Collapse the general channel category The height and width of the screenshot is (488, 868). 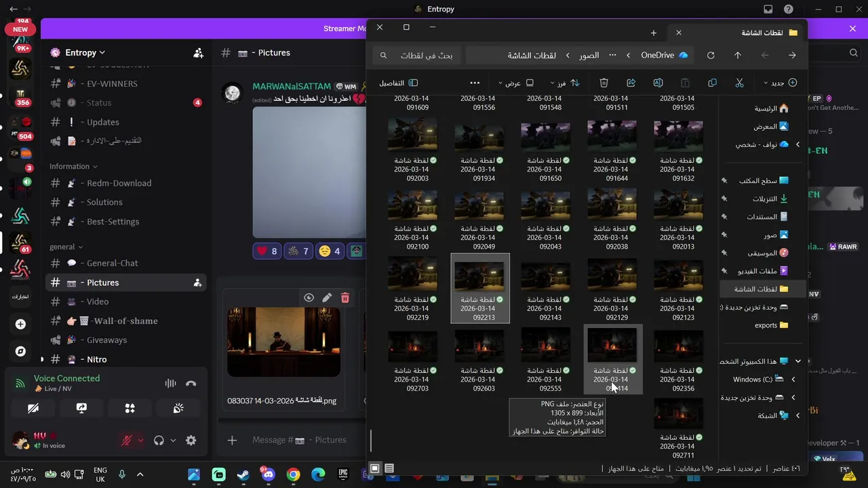66,247
